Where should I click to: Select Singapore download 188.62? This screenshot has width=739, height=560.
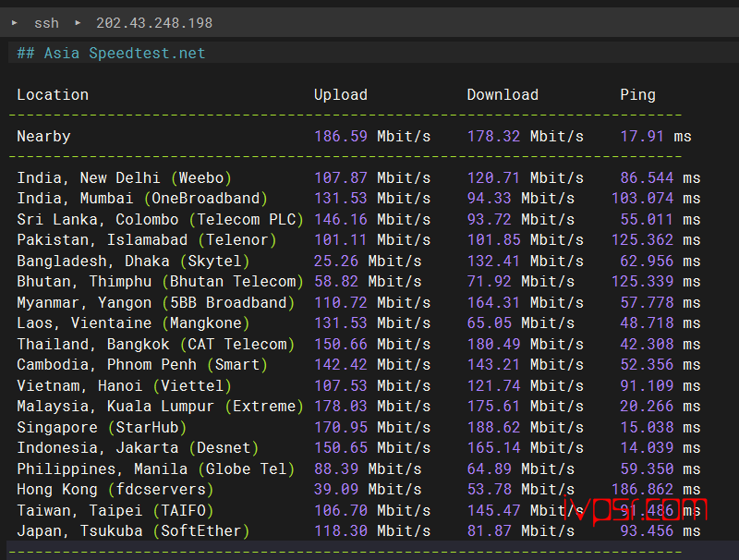(x=493, y=427)
